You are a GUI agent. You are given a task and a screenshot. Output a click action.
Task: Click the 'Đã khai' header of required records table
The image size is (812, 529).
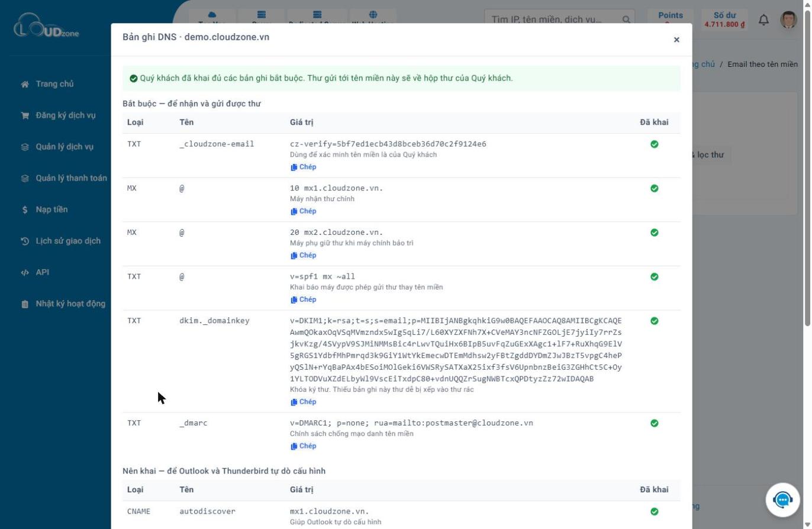pyautogui.click(x=654, y=122)
